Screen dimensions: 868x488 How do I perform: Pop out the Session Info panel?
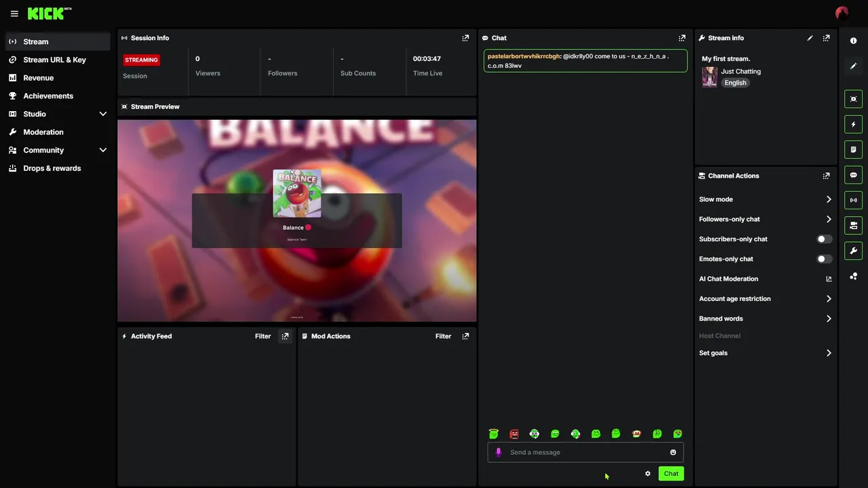465,38
